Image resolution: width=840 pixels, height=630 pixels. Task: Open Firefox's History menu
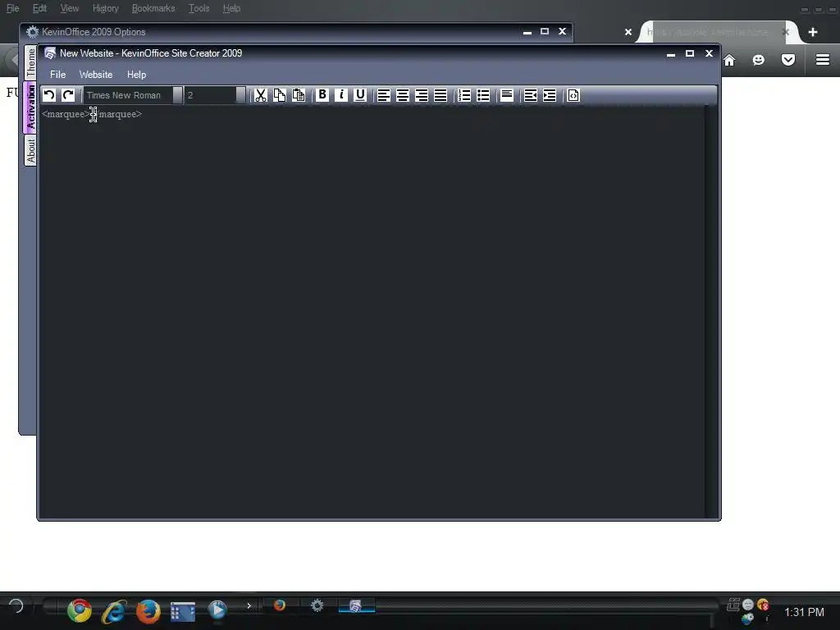click(x=106, y=8)
